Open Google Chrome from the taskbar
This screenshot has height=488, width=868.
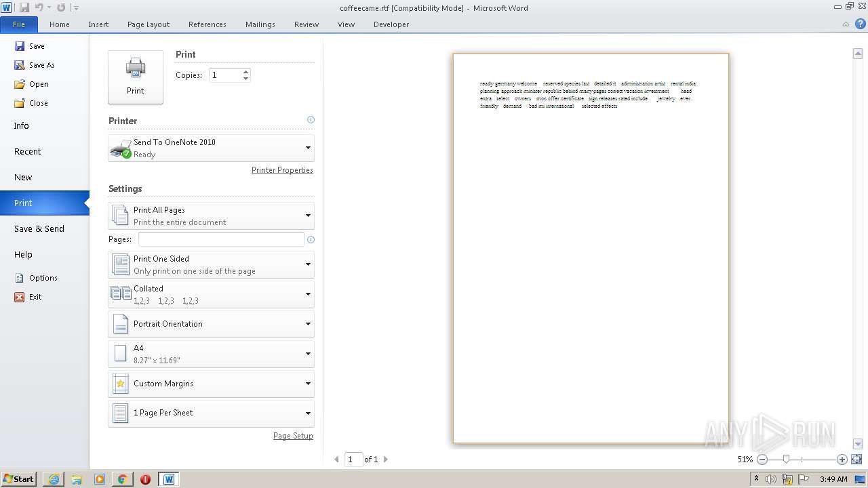[x=122, y=479]
